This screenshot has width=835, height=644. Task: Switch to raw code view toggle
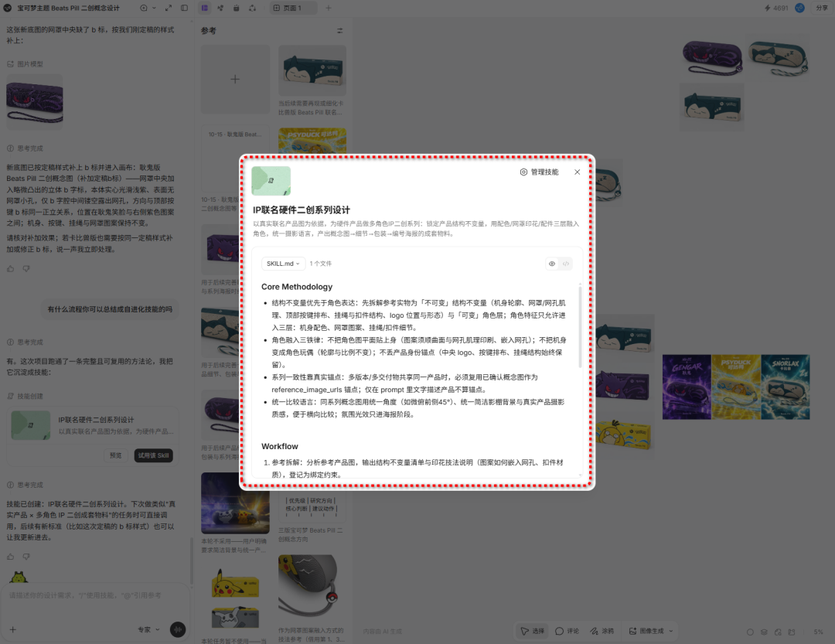coord(565,264)
